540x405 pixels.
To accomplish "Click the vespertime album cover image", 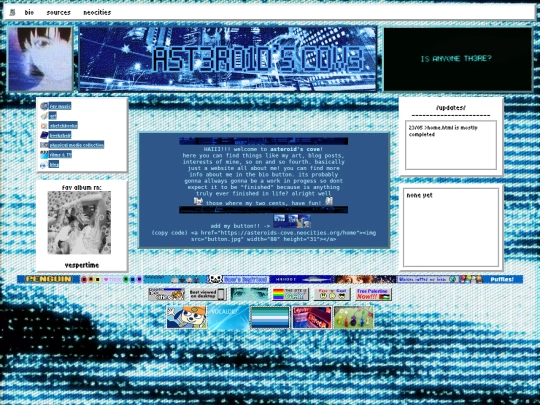I will tap(79, 223).
